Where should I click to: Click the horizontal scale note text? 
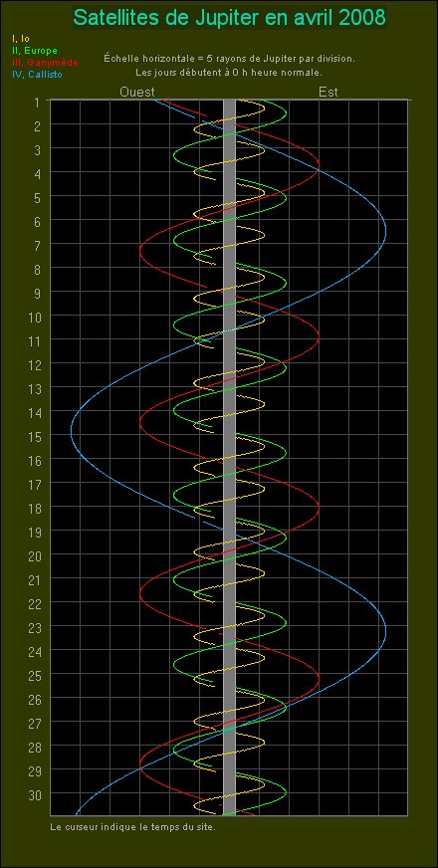[229, 58]
